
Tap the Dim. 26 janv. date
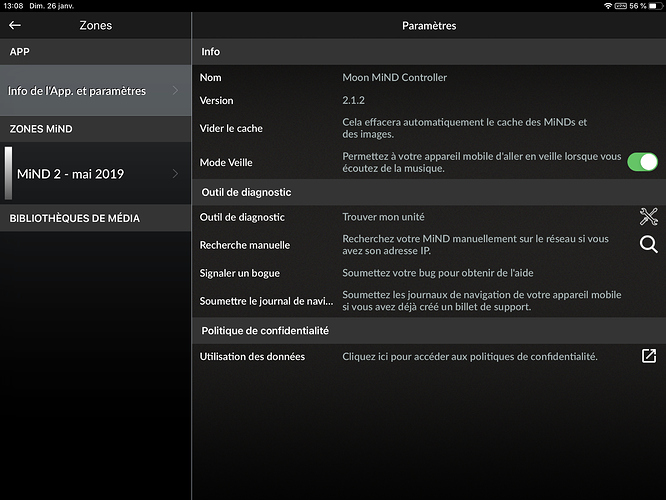[x=51, y=6]
